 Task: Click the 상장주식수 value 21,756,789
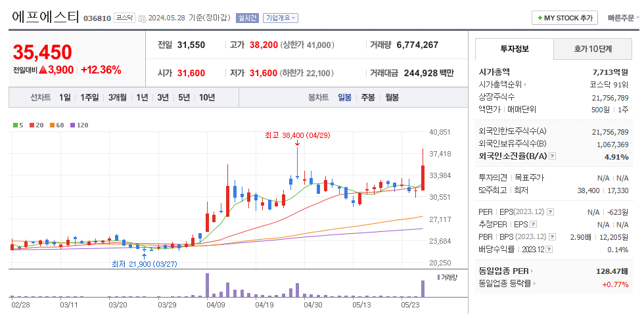point(610,98)
